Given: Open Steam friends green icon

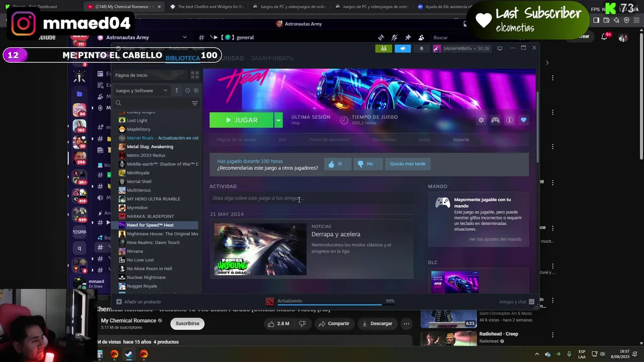Looking at the screenshot, I should pyautogui.click(x=383, y=48).
